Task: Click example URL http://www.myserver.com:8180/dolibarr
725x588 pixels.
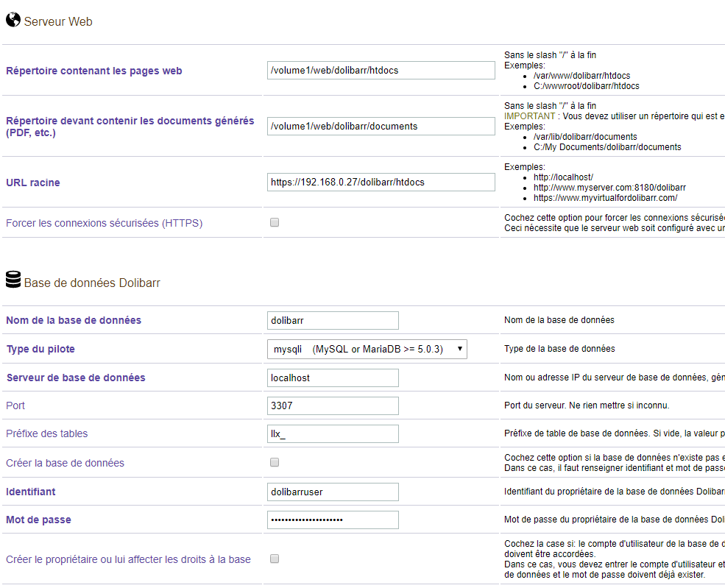Action: point(609,188)
